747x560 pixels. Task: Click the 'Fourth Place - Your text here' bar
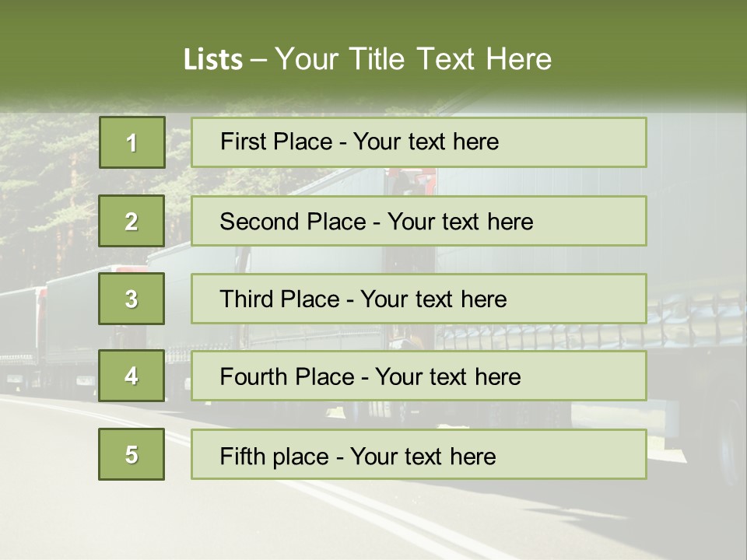click(419, 376)
